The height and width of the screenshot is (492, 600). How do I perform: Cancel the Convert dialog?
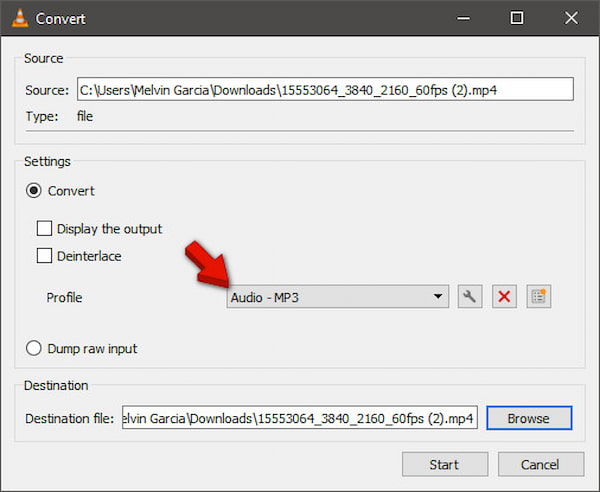point(541,464)
